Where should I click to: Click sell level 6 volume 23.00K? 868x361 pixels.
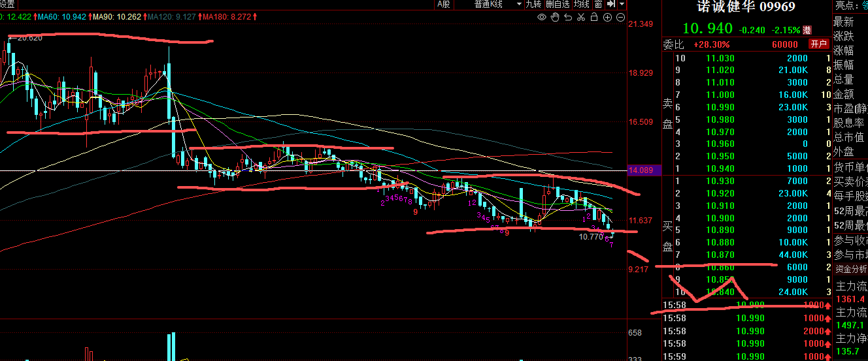[x=793, y=108]
